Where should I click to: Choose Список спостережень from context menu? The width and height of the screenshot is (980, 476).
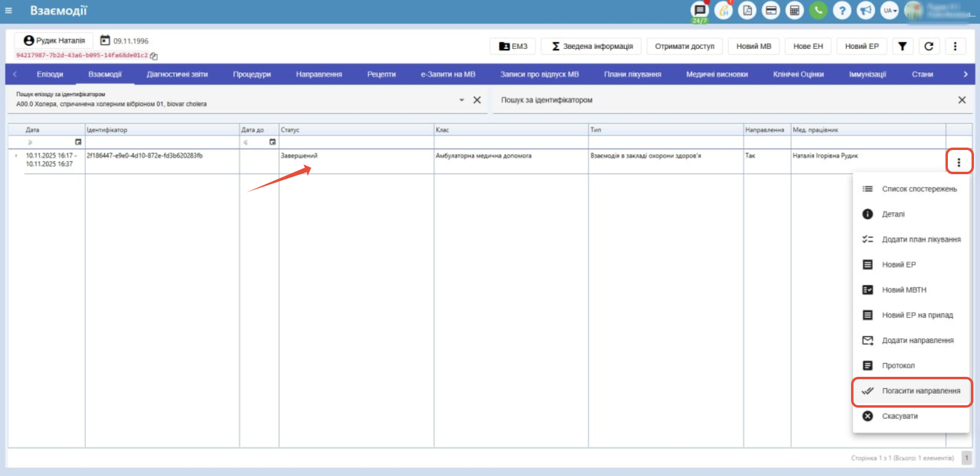(x=912, y=189)
